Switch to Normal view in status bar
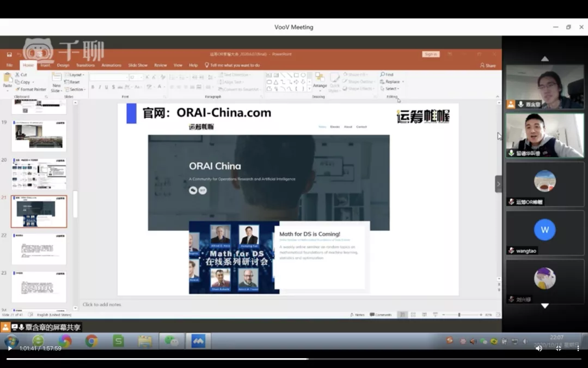The height and width of the screenshot is (368, 588). tap(402, 315)
